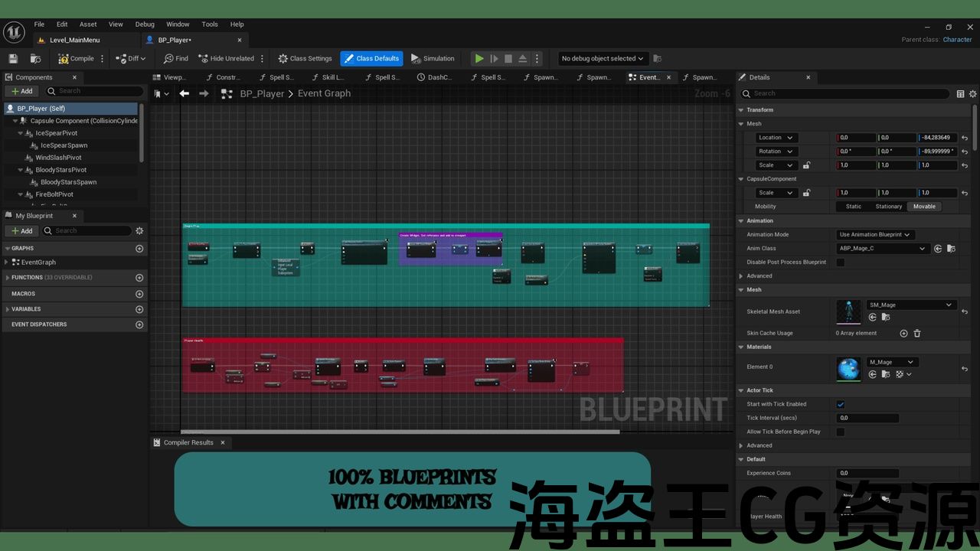Viewport: 980px width, 551px height.
Task: Click the Class Defaults button
Action: [x=371, y=59]
